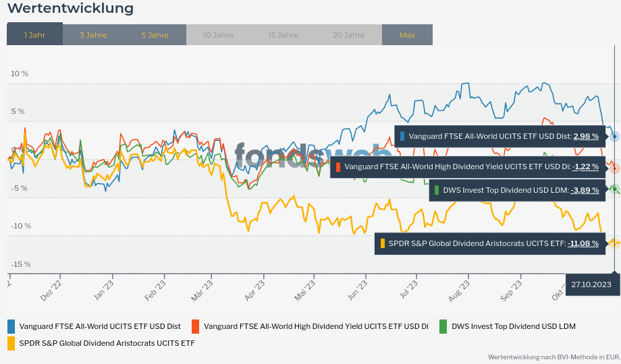Click the 27.10.2023 date label
This screenshot has height=364, width=621.
(x=591, y=284)
